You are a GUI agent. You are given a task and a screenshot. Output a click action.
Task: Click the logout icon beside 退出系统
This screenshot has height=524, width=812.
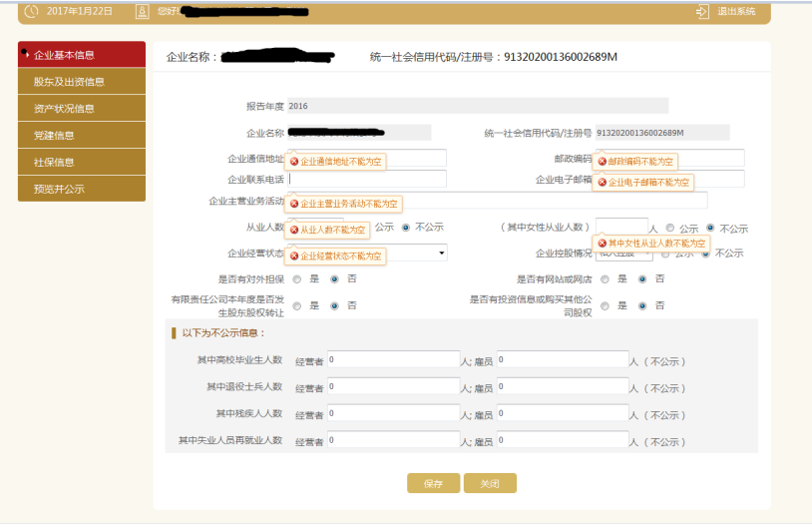[702, 11]
